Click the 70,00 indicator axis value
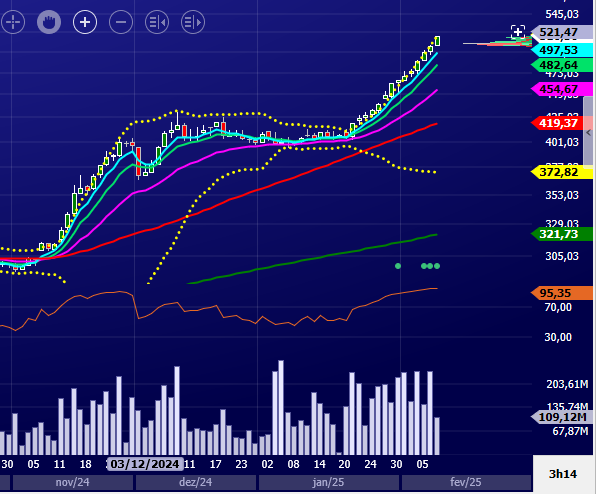Viewport: 596px width, 494px height. [x=558, y=307]
